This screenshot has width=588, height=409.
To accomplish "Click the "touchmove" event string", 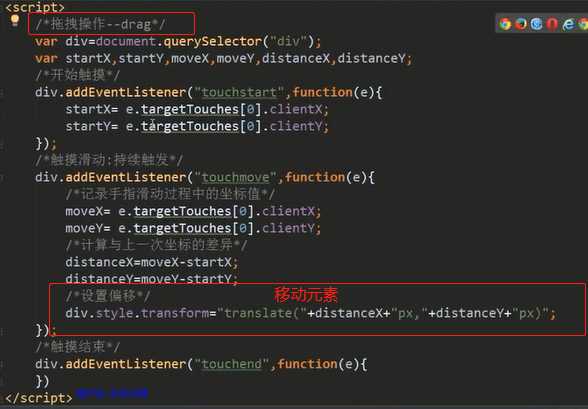I will point(236,177).
